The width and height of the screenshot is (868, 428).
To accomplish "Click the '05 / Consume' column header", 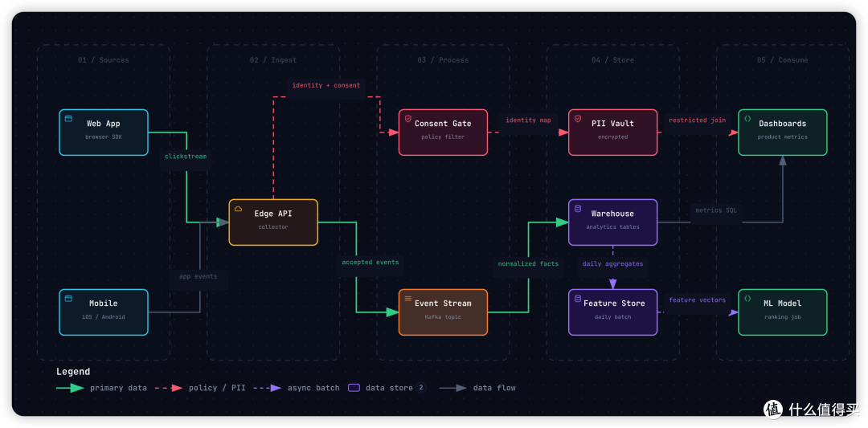I will pos(782,60).
